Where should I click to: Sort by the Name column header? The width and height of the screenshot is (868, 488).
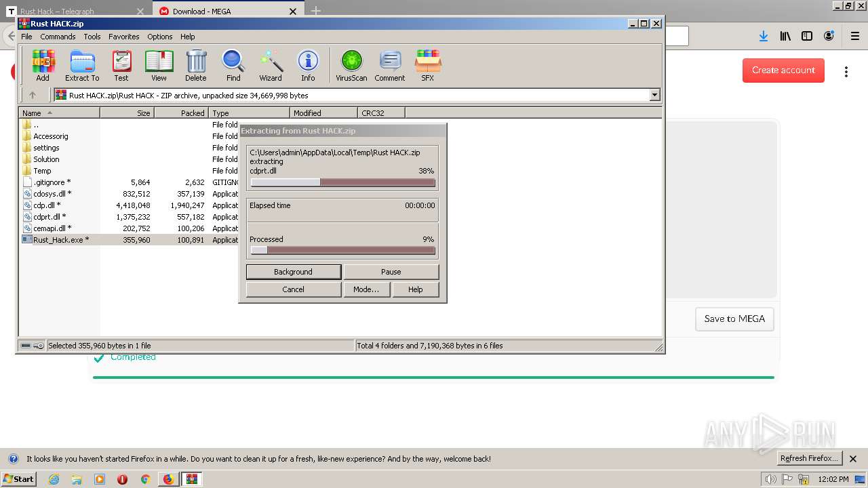click(60, 113)
